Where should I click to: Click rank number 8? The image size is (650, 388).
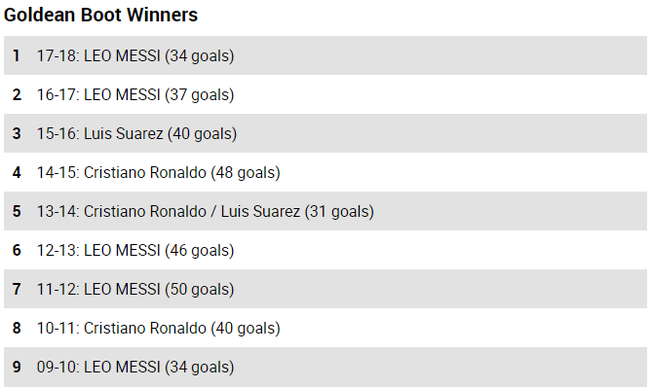17,328
